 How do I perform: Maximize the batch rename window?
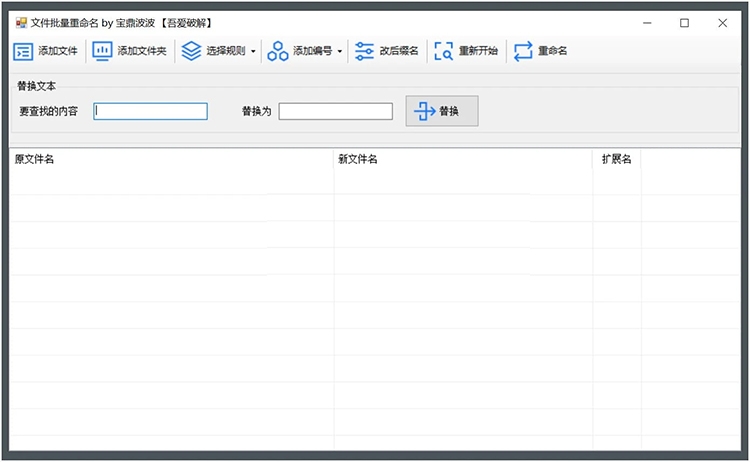click(x=685, y=23)
